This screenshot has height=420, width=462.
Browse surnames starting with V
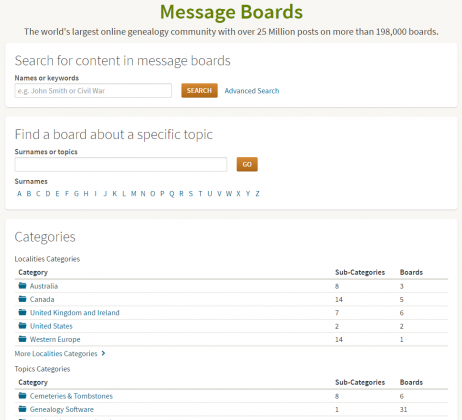pos(219,194)
